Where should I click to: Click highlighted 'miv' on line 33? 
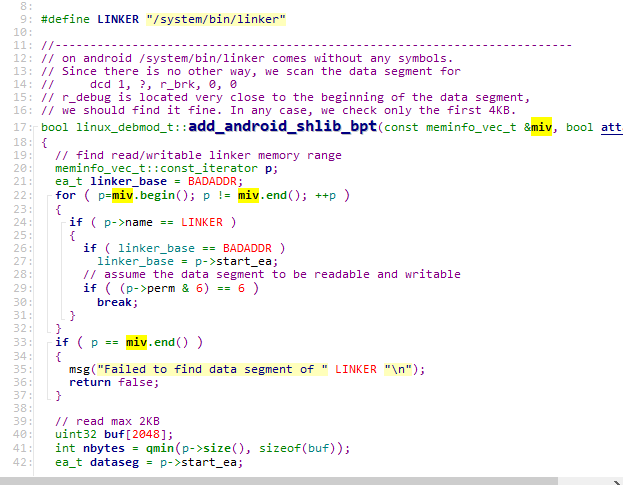(x=136, y=342)
